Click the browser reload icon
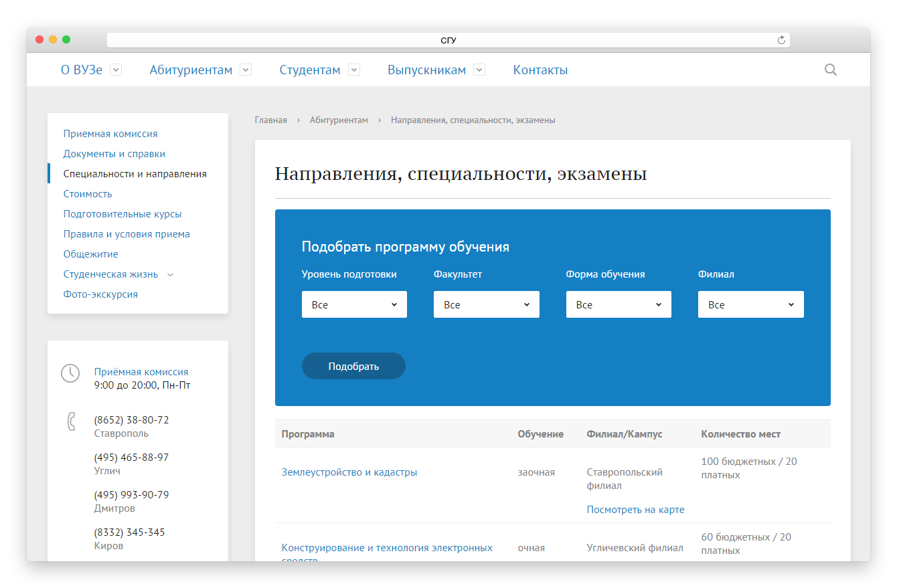Screen dimensions: 897x588 [781, 40]
